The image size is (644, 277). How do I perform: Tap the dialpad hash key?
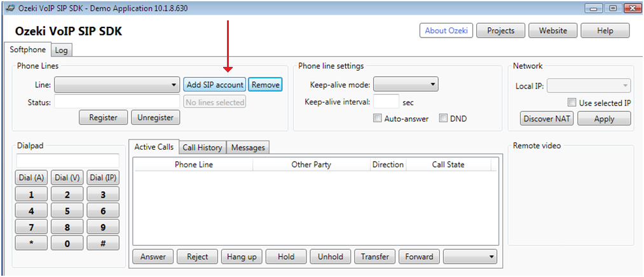click(103, 243)
